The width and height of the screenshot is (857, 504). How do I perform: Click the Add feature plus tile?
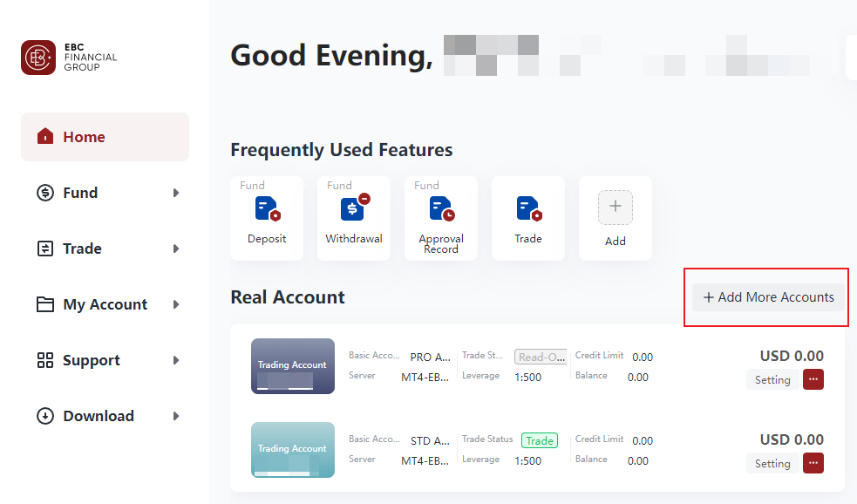[615, 208]
